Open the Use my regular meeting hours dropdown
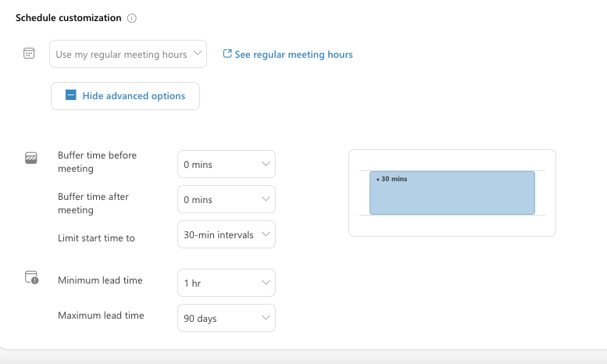 pos(128,54)
